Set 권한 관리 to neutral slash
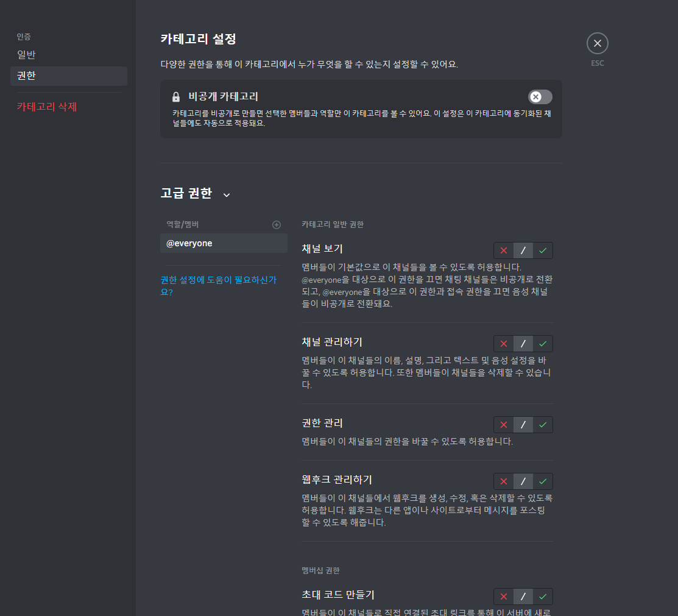This screenshot has width=678, height=616. coord(523,425)
